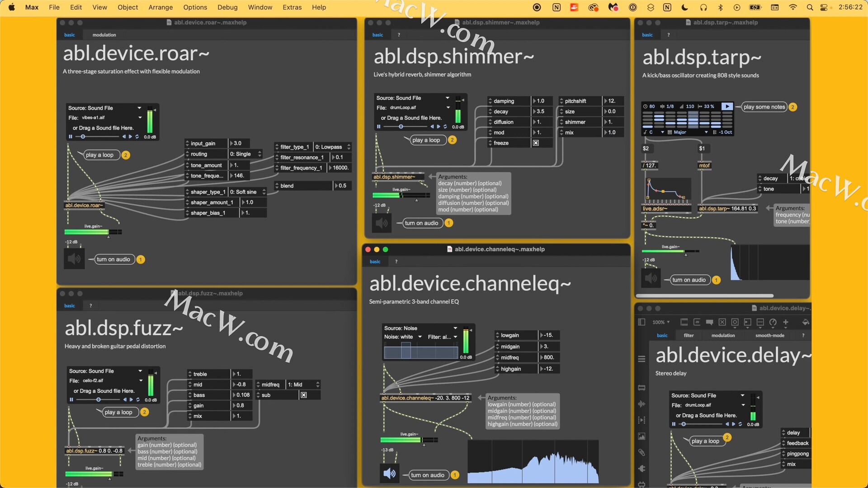The height and width of the screenshot is (488, 868).
Task: Click speaker audio icon in shimmer window
Action: tap(382, 223)
